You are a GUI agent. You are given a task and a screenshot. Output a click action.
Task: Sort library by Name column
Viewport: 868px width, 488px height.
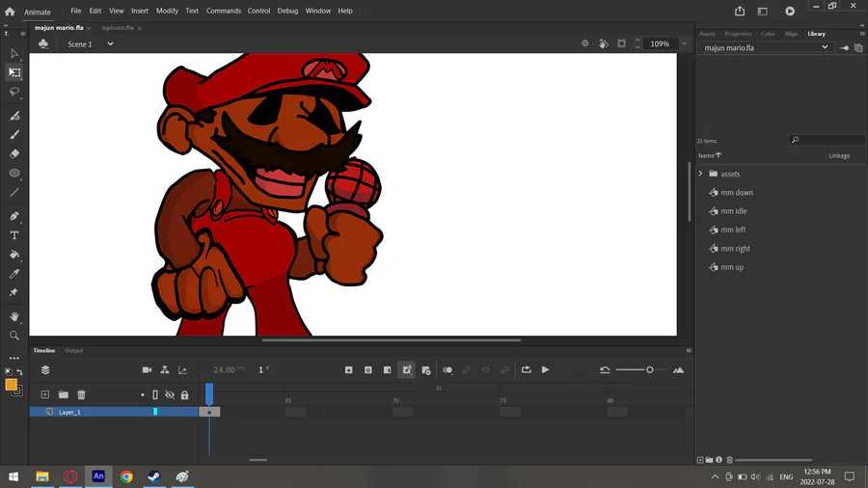point(710,155)
